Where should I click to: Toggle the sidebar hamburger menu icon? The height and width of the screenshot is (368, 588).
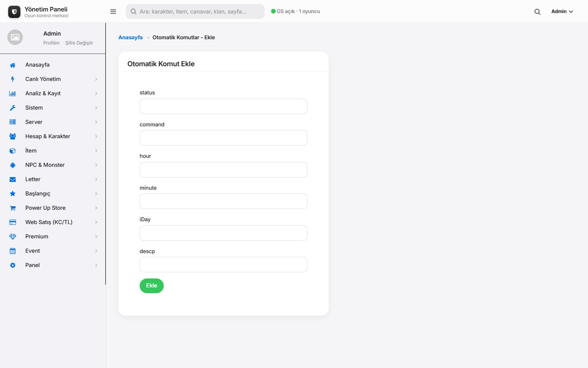[113, 11]
